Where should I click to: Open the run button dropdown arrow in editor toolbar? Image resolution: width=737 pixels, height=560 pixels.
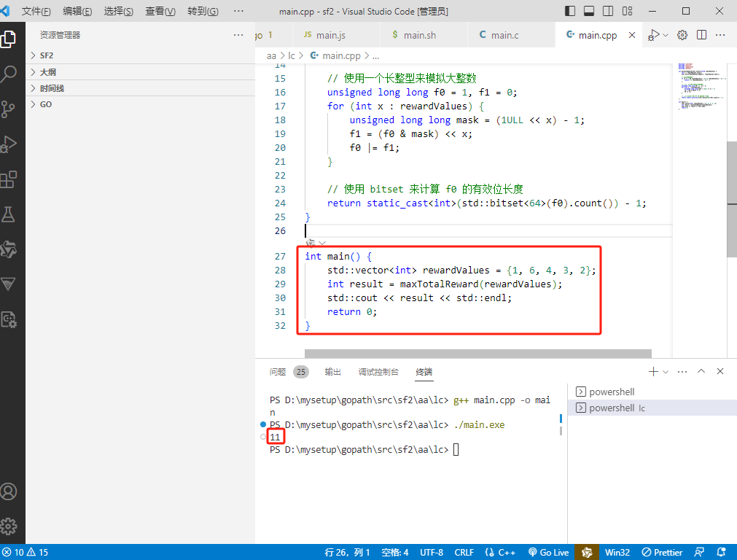pos(666,35)
